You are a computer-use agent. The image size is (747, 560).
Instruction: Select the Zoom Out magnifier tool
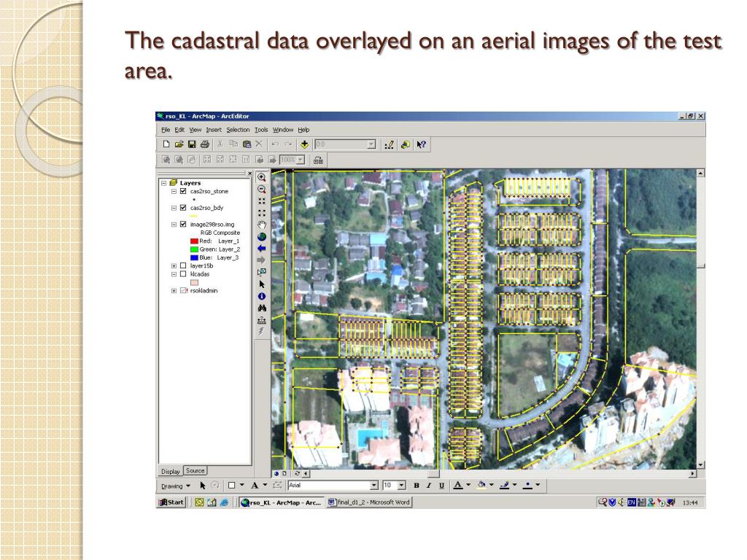(x=262, y=190)
